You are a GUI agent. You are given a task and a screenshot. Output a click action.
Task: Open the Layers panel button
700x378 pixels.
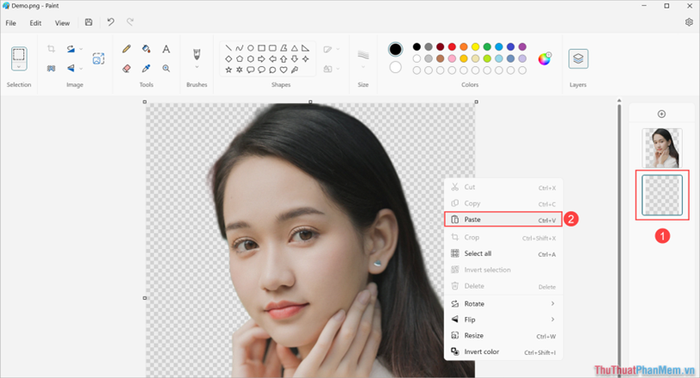point(578,58)
